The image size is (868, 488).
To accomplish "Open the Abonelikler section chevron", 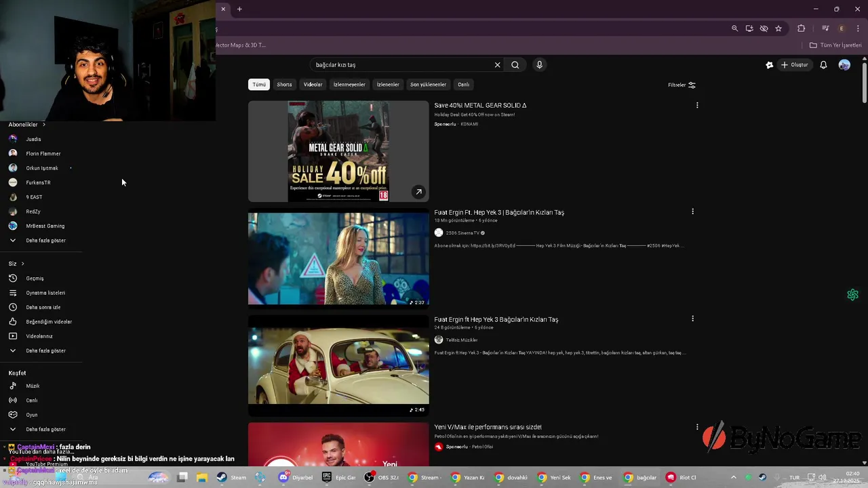I will [x=44, y=125].
